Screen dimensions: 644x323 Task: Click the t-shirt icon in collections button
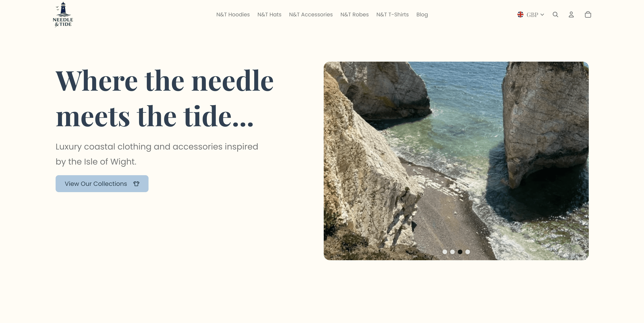136,184
